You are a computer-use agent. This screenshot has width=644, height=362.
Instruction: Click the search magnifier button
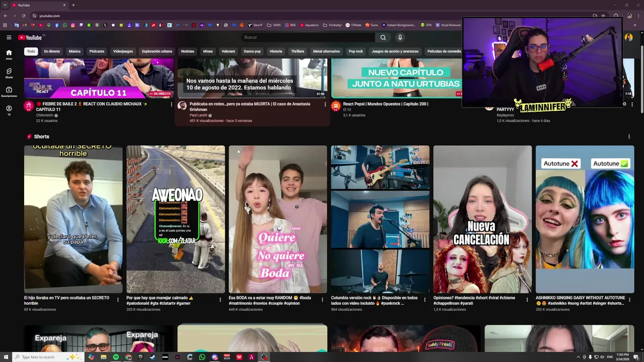coord(383,37)
